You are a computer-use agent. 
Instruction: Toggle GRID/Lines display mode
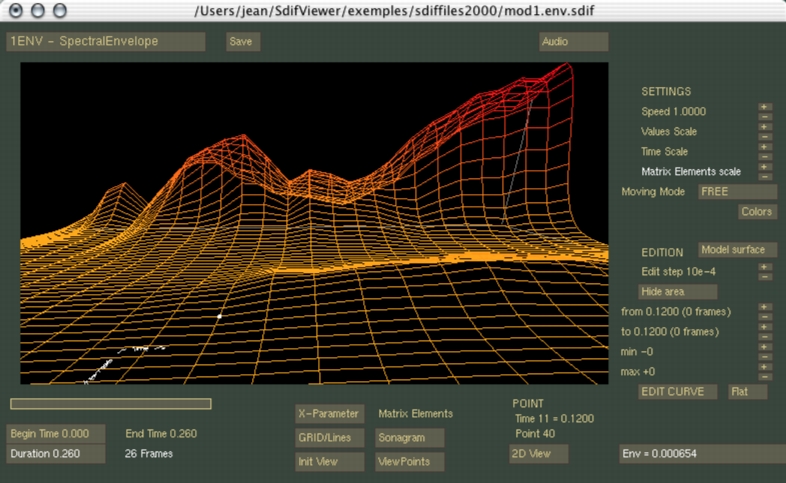pyautogui.click(x=328, y=437)
